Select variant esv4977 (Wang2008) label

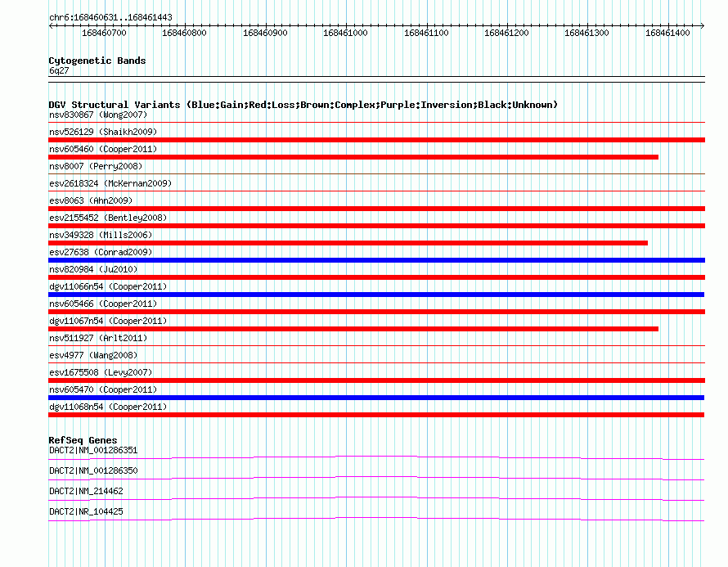[x=93, y=355]
